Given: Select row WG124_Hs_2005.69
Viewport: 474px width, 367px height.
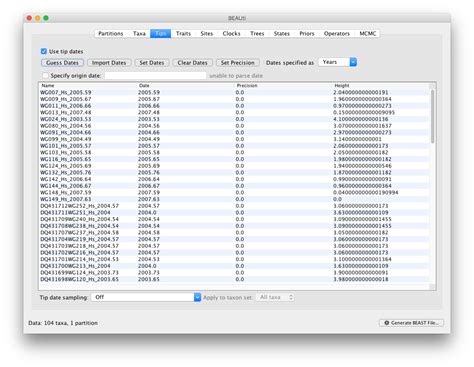Looking at the screenshot, I should [234, 166].
